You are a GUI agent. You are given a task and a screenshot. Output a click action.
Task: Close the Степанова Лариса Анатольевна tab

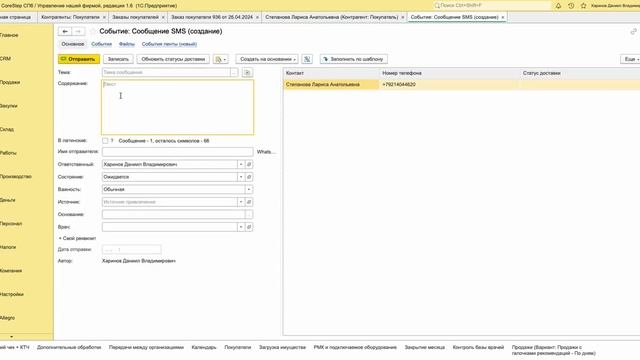tap(402, 17)
